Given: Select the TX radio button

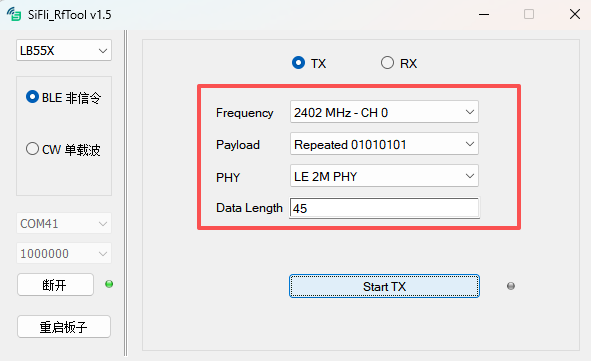Looking at the screenshot, I should 298,63.
